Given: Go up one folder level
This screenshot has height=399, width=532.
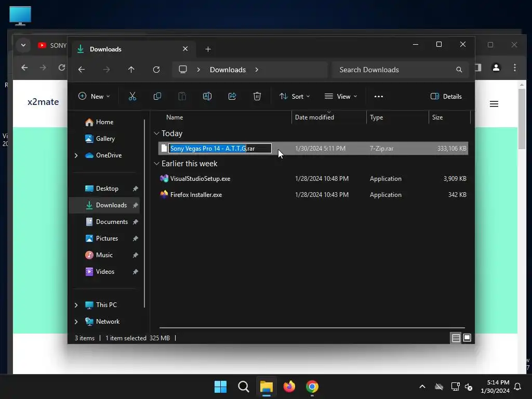Looking at the screenshot, I should (x=131, y=70).
